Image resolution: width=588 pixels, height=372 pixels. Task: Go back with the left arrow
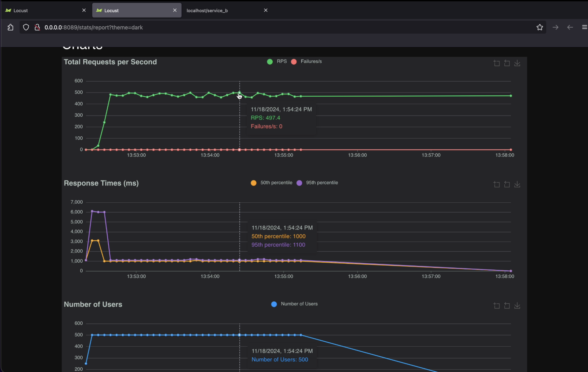(570, 27)
